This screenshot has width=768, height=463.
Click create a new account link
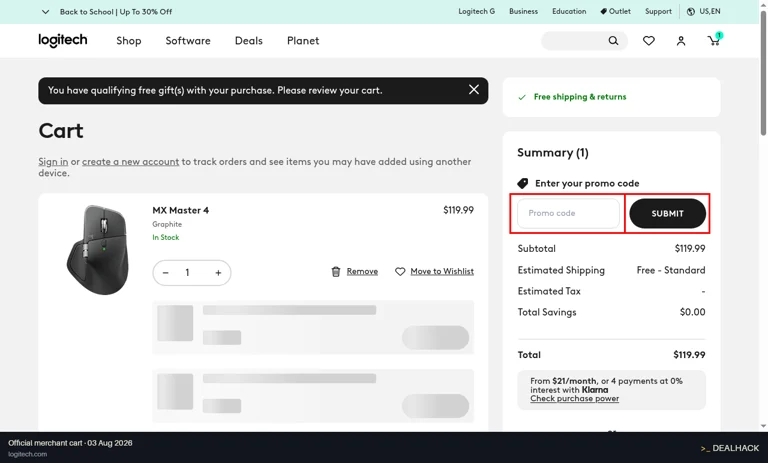pos(130,162)
